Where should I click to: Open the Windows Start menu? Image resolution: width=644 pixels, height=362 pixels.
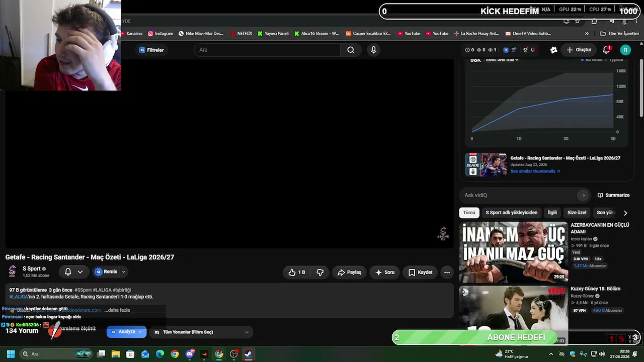point(10,354)
